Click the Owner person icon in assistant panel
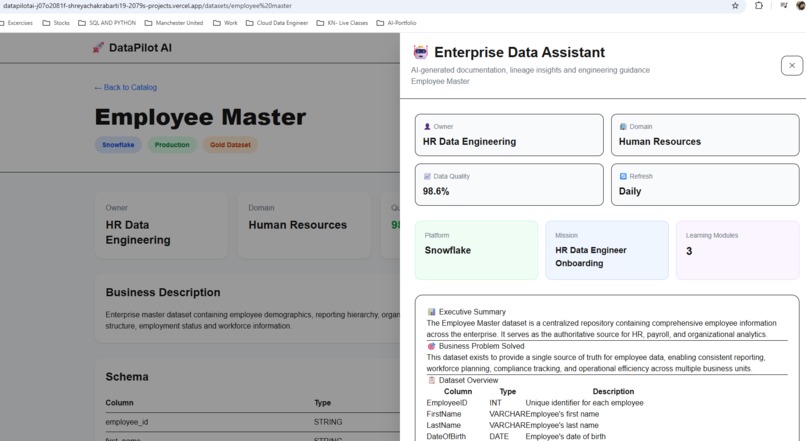The width and height of the screenshot is (806, 441). pyautogui.click(x=427, y=126)
